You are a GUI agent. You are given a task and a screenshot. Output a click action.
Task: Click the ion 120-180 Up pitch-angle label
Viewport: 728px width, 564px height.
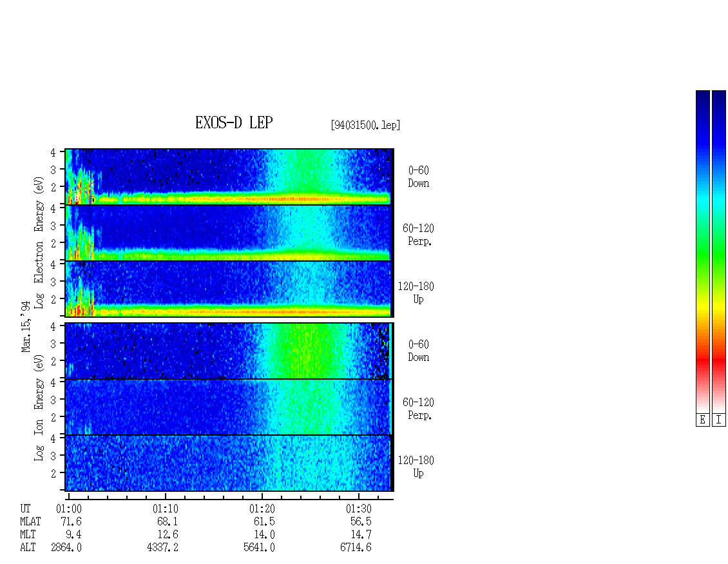point(416,467)
